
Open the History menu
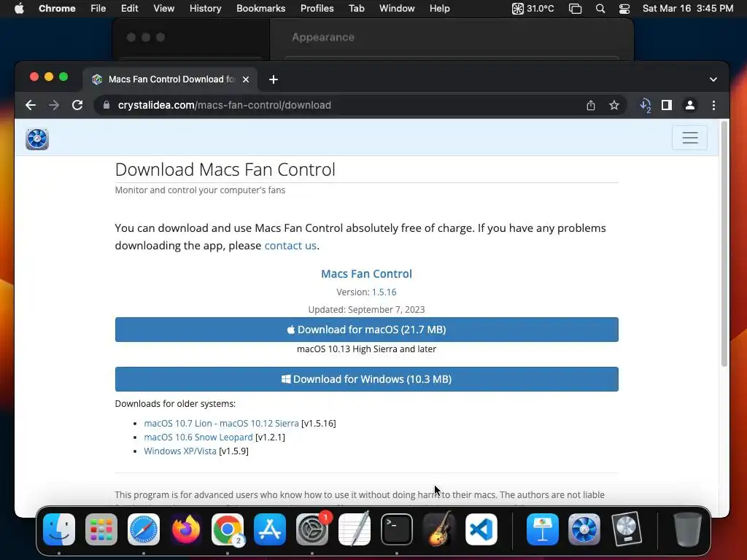[x=205, y=8]
